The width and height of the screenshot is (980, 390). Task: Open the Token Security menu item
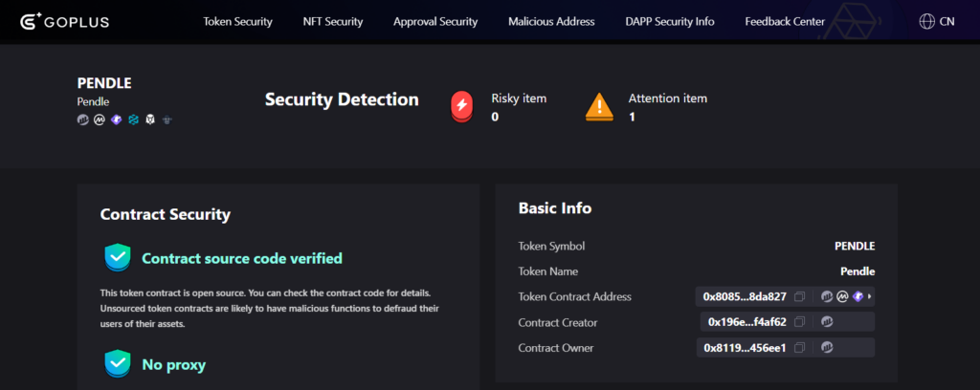click(237, 22)
